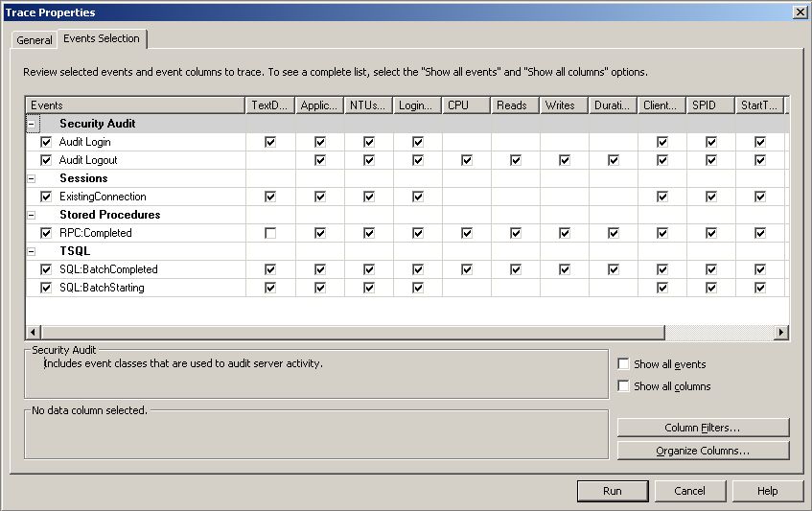This screenshot has width=812, height=511.
Task: Uncheck the ExistingConnection event checkbox
Action: tap(46, 197)
